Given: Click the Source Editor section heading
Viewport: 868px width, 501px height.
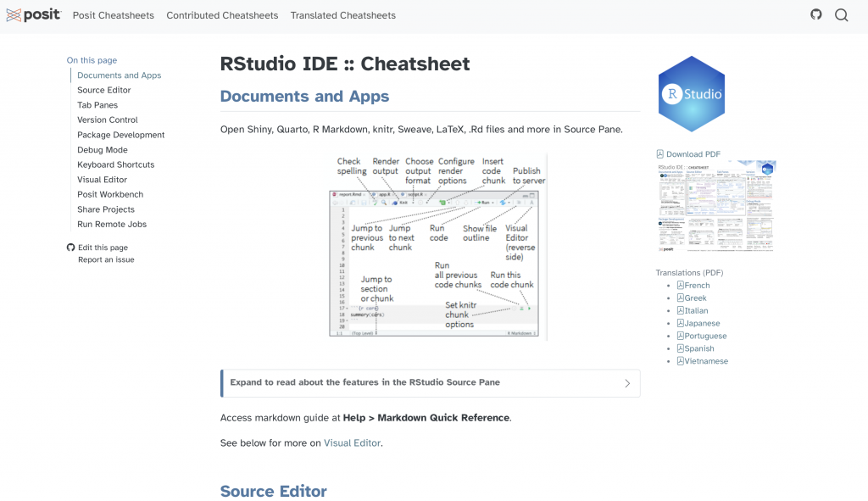Looking at the screenshot, I should point(274,491).
